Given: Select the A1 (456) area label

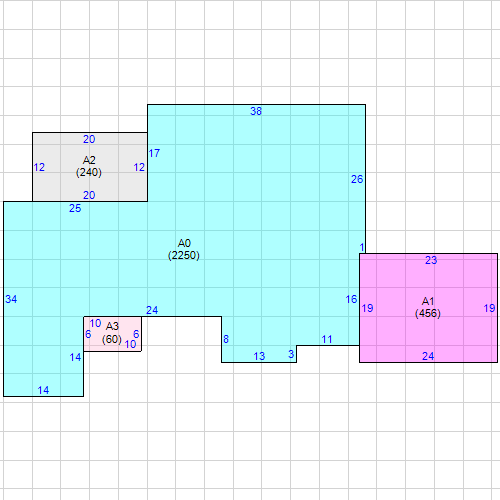Looking at the screenshot, I should [428, 307].
